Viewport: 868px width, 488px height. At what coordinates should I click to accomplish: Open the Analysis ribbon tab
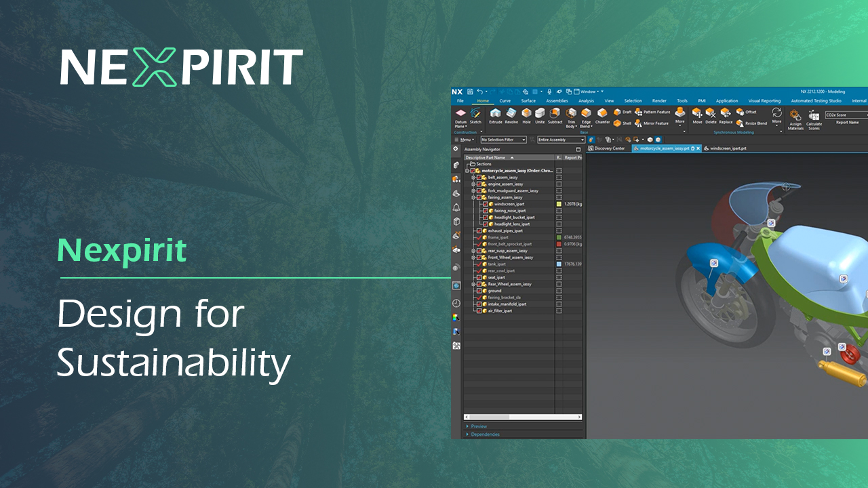(586, 101)
